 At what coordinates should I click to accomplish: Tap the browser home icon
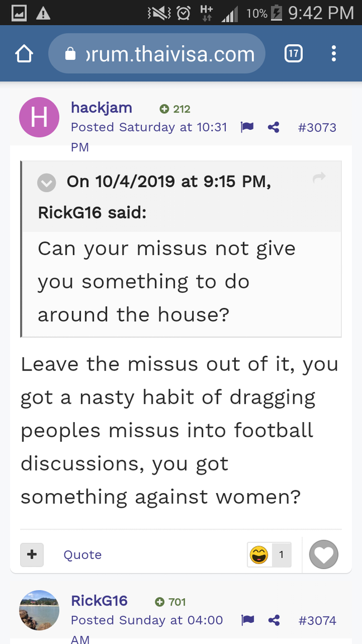pyautogui.click(x=24, y=54)
